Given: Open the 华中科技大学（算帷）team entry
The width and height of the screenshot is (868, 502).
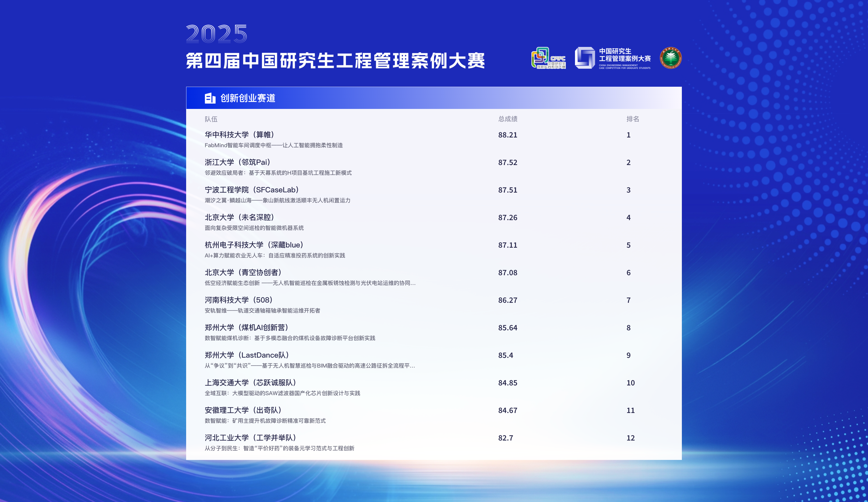Looking at the screenshot, I should [x=239, y=135].
